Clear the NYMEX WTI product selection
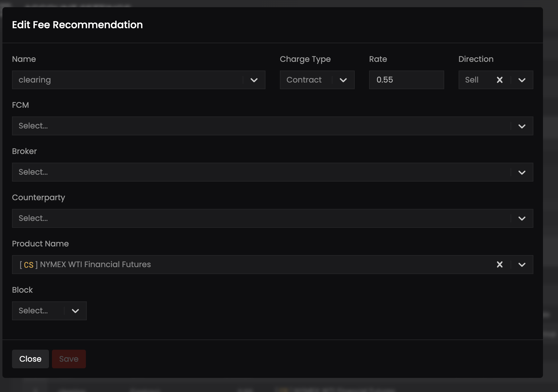 499,264
